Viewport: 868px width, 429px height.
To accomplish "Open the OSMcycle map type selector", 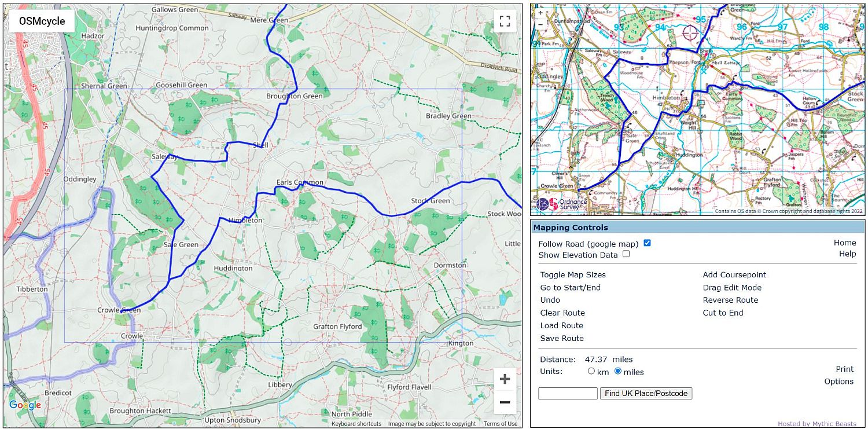I will [x=42, y=21].
